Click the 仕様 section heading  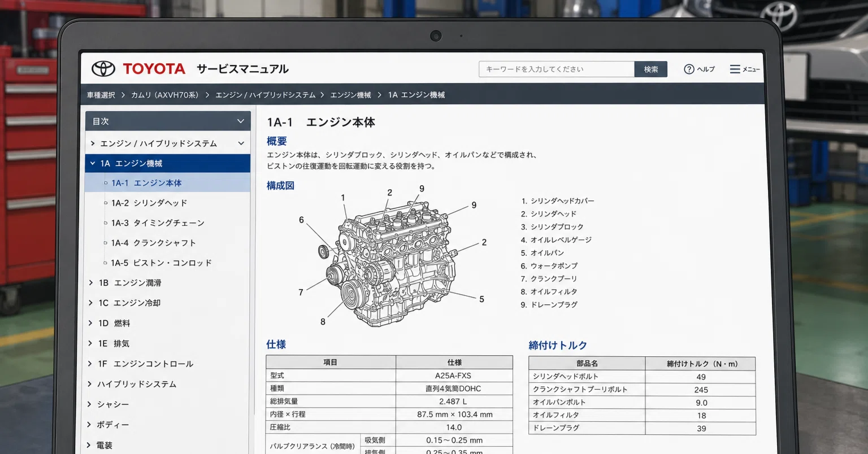(276, 344)
